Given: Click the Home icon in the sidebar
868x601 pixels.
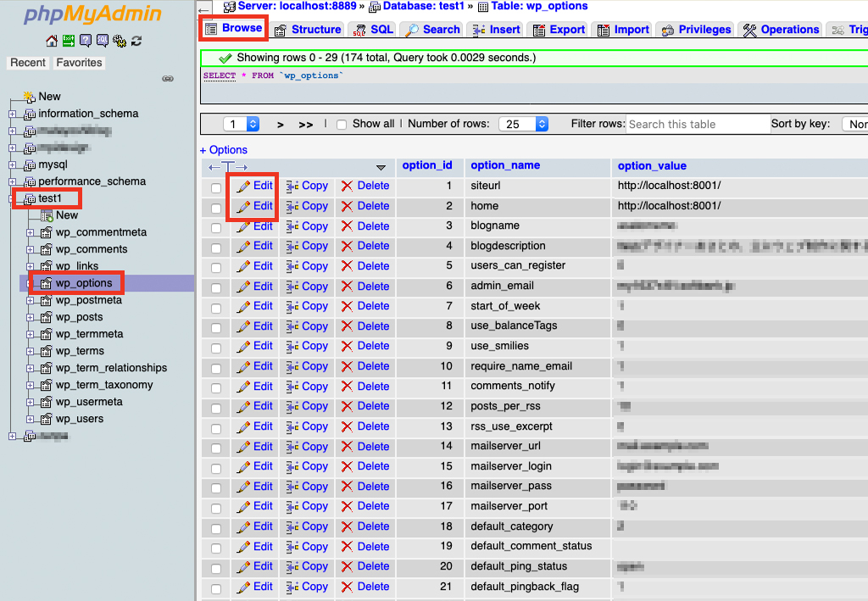Looking at the screenshot, I should tap(52, 41).
